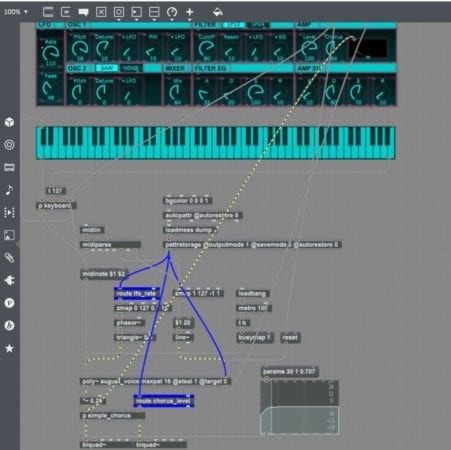Click the OSC 1 Pitch dial
The height and width of the screenshot is (450, 451).
coord(80,49)
